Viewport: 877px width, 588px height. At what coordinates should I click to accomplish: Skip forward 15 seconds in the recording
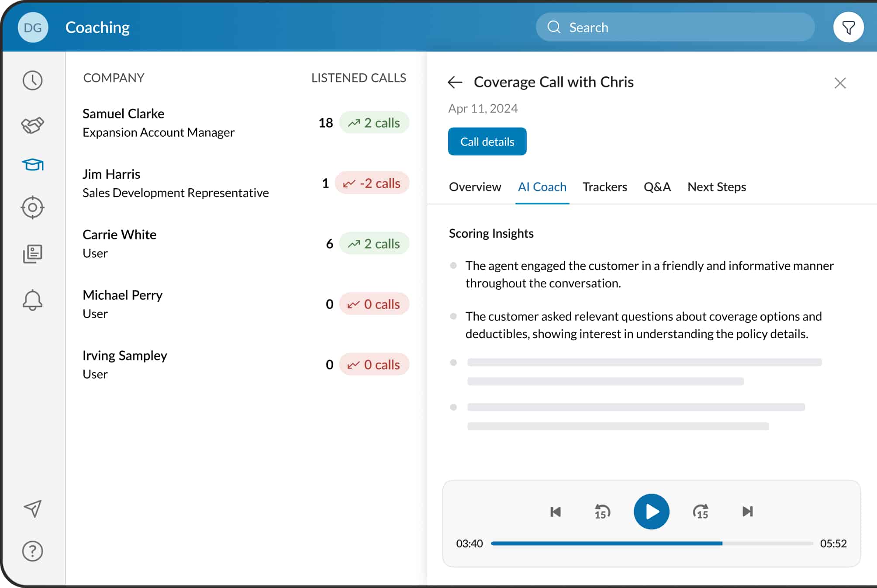(x=701, y=512)
